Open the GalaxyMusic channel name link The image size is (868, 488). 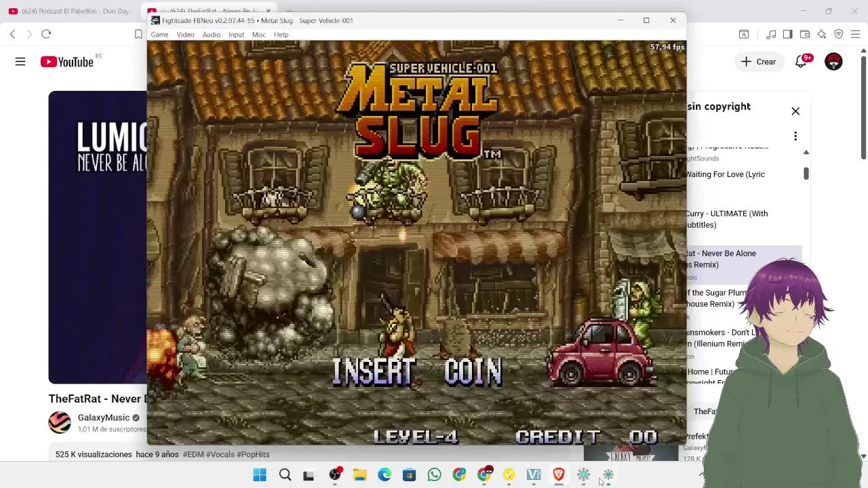pos(103,418)
